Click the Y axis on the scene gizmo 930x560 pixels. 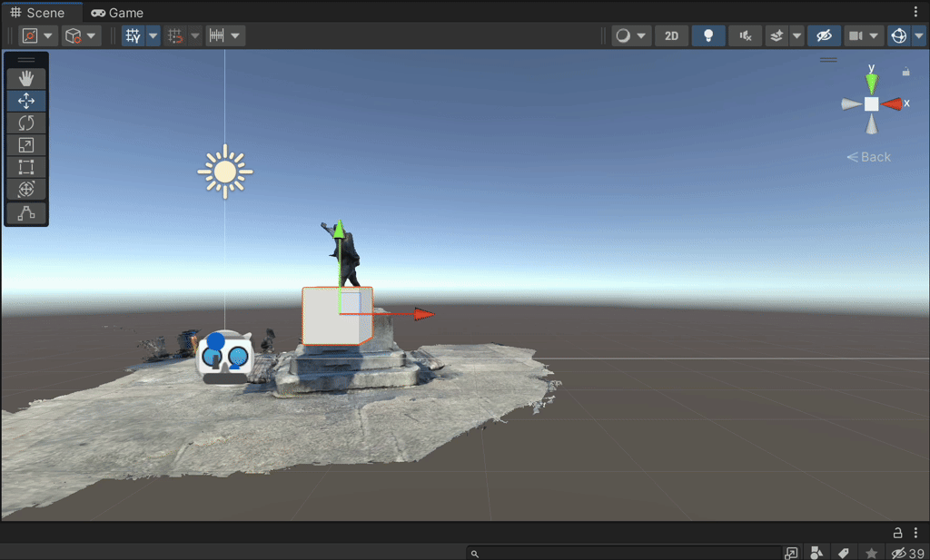871,84
